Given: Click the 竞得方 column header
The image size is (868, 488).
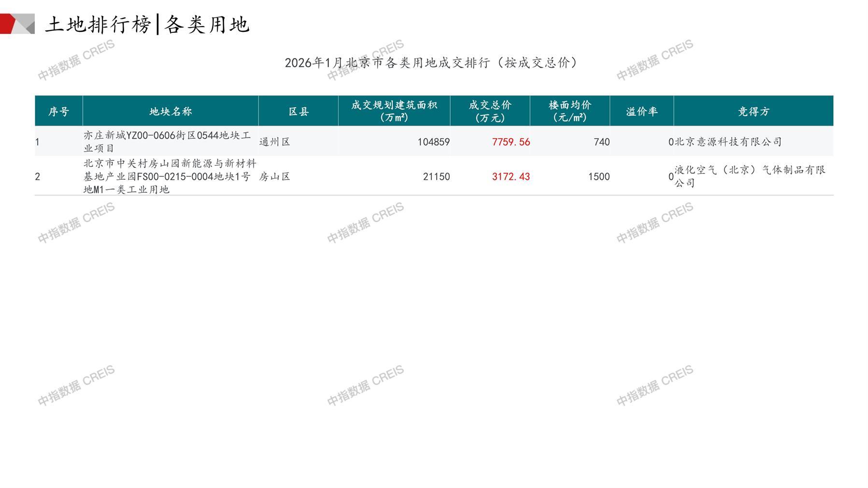Looking at the screenshot, I should tap(753, 112).
